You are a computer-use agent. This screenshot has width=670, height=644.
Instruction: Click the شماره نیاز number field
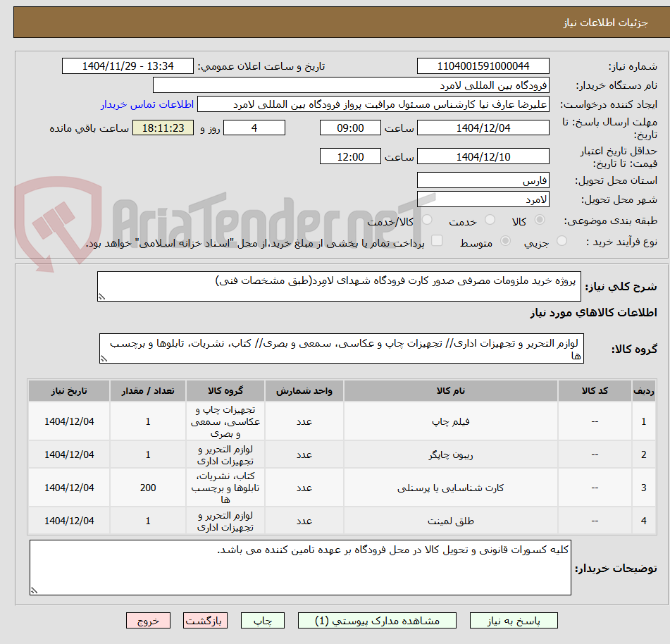pyautogui.click(x=483, y=66)
